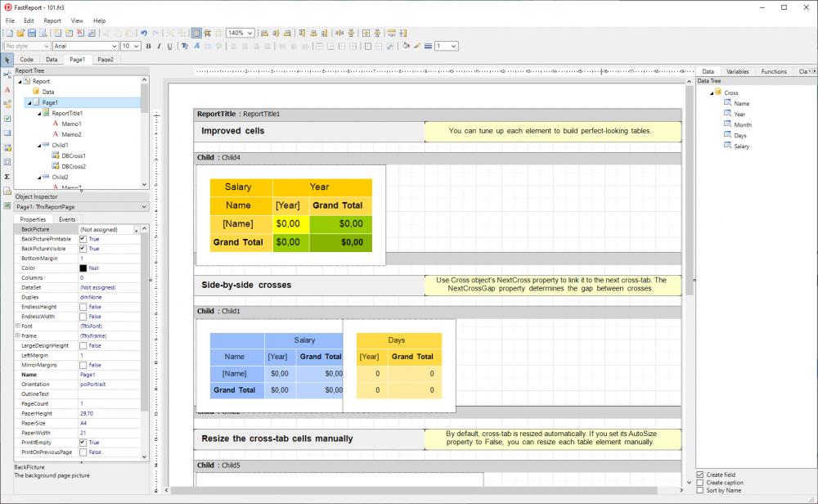Image resolution: width=818 pixels, height=504 pixels.
Task: Enable the Create caption checkbox
Action: point(699,483)
